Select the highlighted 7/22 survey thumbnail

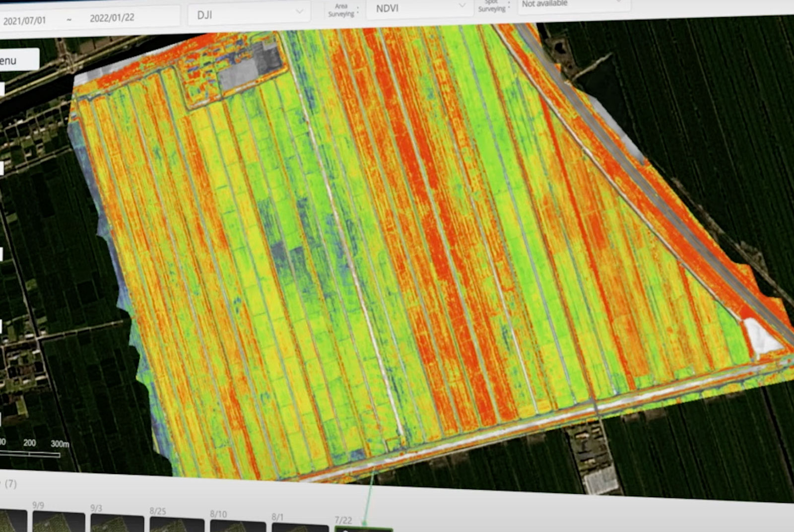pyautogui.click(x=364, y=529)
